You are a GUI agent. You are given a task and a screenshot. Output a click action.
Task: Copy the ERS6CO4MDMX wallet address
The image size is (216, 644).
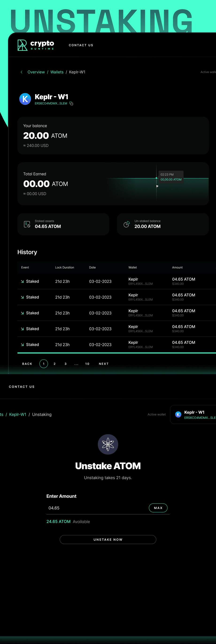[71, 104]
